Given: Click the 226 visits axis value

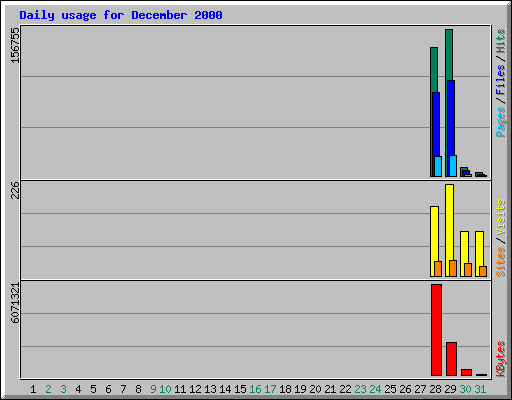Looking at the screenshot, I should click(x=15, y=190).
